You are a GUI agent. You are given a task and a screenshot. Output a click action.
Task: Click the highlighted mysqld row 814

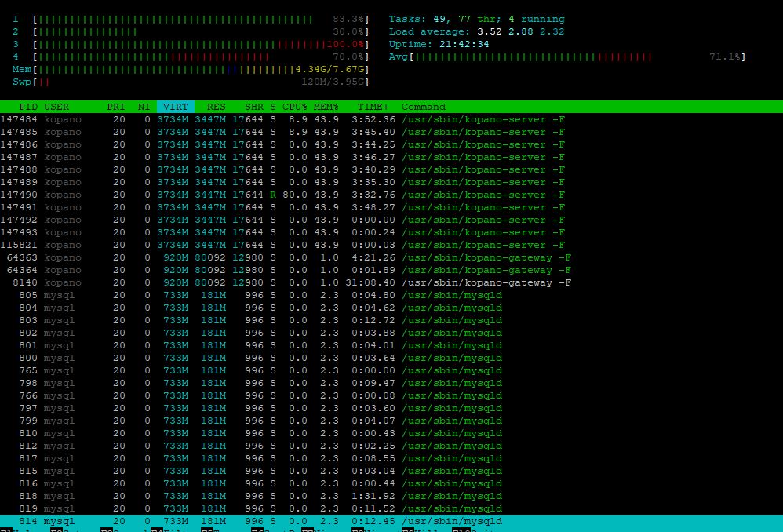pos(391,521)
